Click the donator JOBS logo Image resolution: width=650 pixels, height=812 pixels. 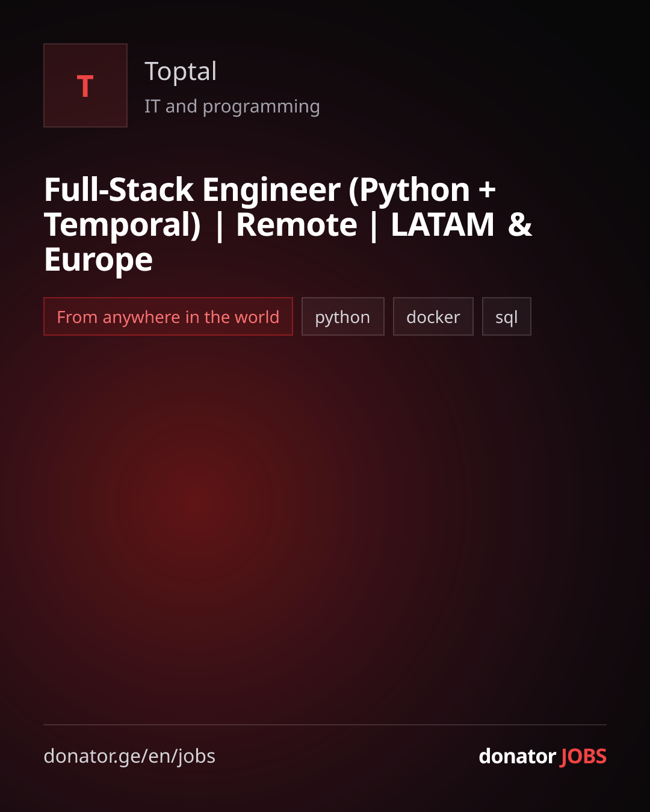(543, 756)
